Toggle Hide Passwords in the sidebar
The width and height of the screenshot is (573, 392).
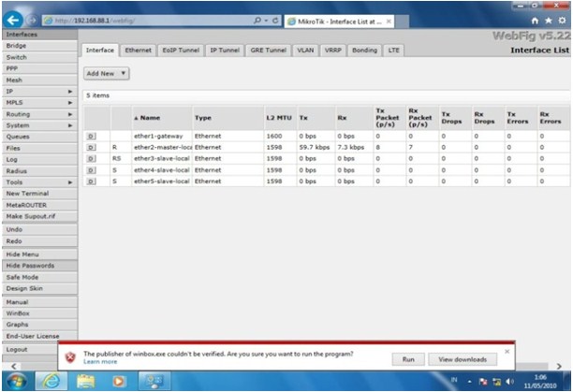(39, 266)
